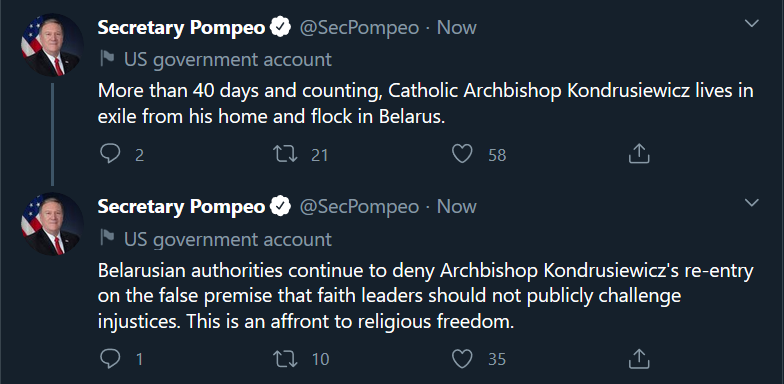Reply to the first tweet about exile

point(110,154)
